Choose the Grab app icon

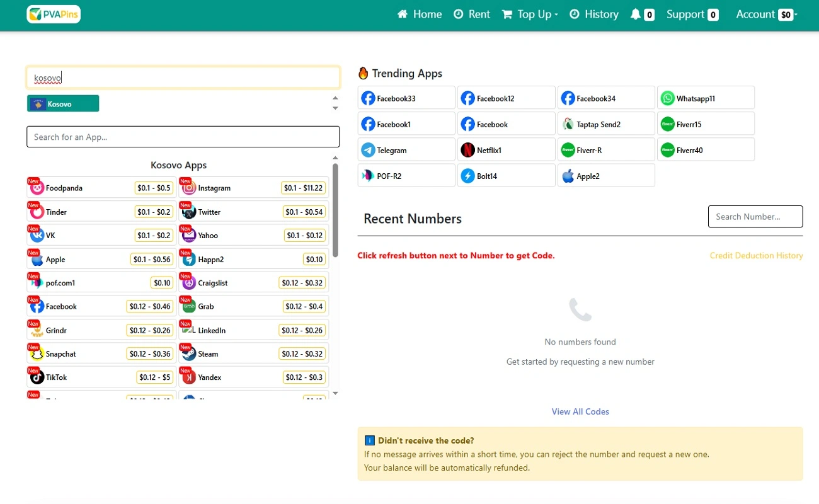click(189, 306)
